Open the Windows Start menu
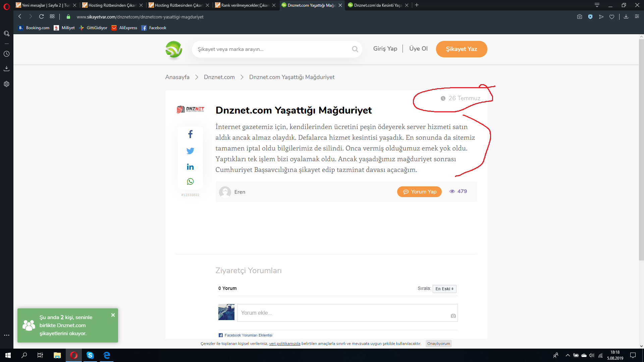Viewport: 644px width, 362px height. pos(8,355)
